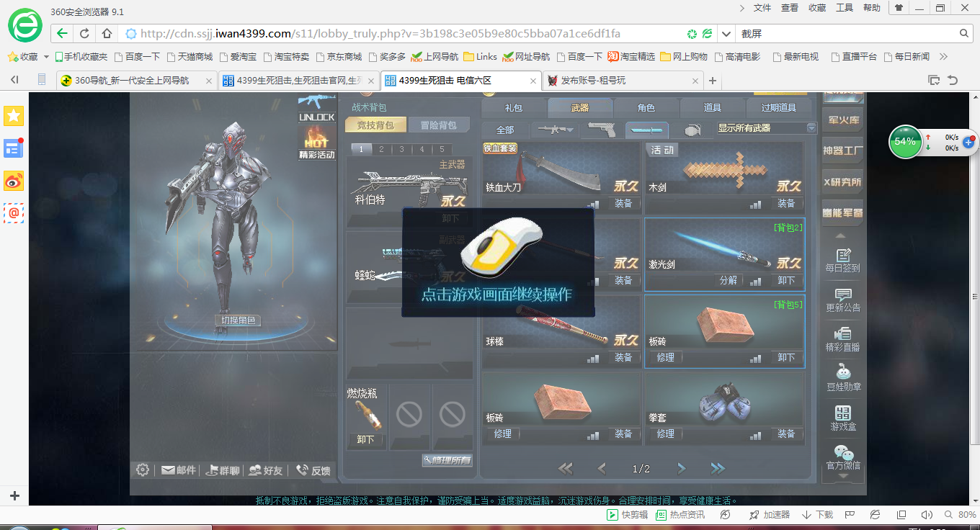The width and height of the screenshot is (980, 530).
Task: Click the plus icon at sidebar bottom
Action: coord(14,495)
